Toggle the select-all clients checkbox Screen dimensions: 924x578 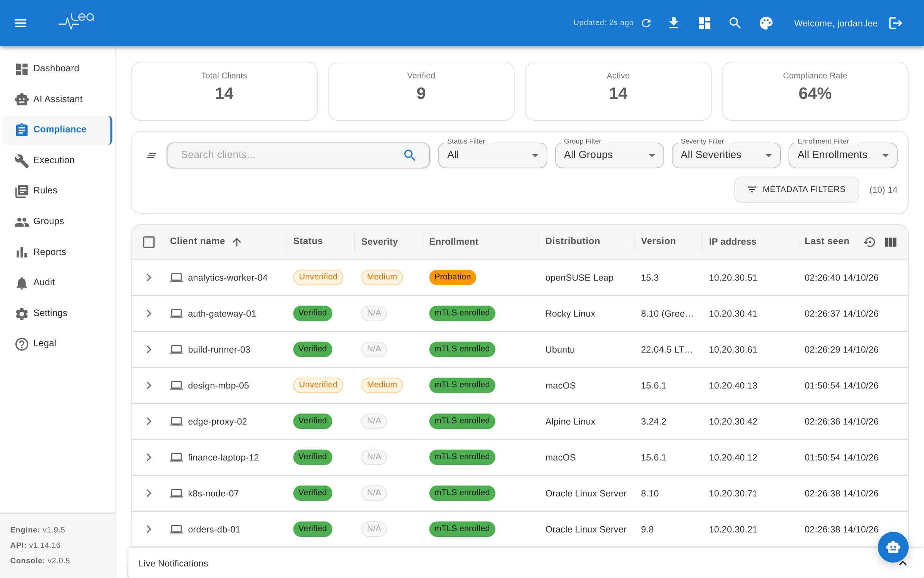click(149, 242)
